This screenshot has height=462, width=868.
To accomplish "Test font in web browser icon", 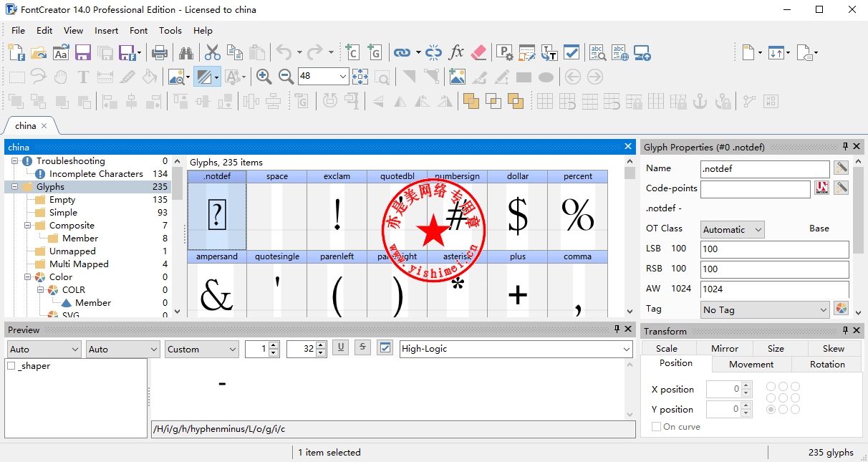I will click(x=619, y=52).
